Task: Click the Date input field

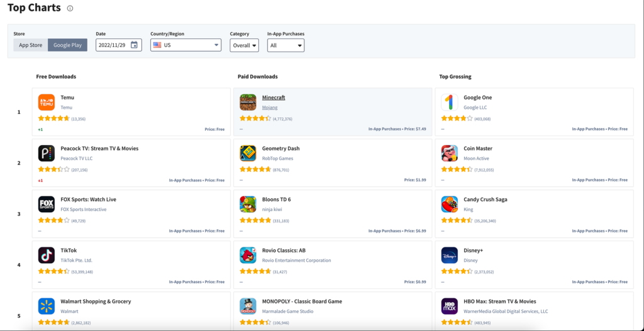Action: tap(113, 45)
